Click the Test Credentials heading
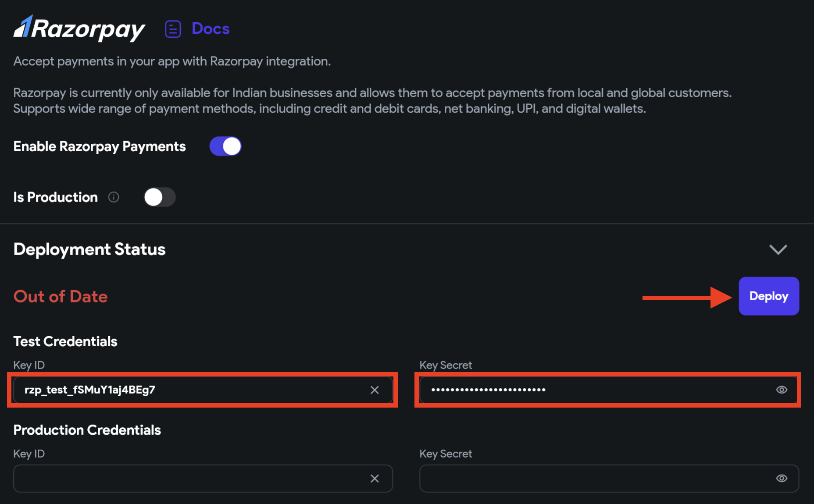Screen dimensions: 814x504 pos(65,341)
